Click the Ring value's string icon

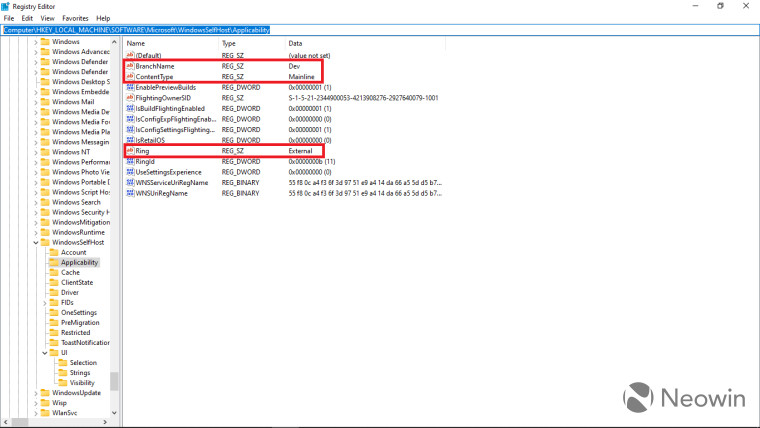[130, 150]
